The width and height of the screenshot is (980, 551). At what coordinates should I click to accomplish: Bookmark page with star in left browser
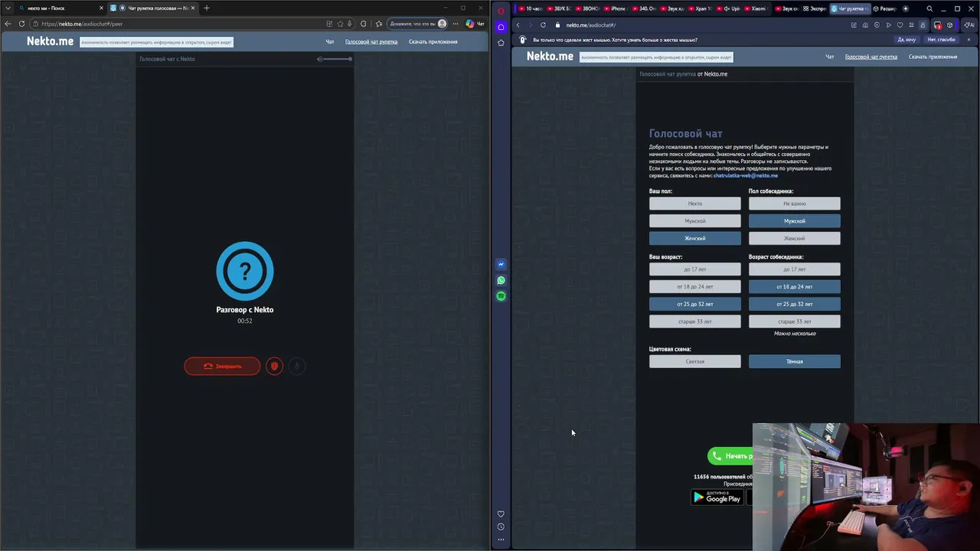(340, 24)
